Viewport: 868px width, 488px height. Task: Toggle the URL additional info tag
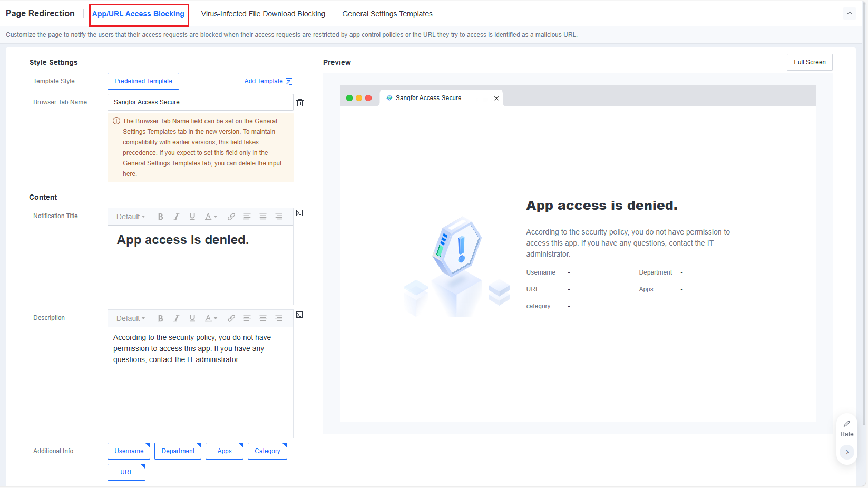point(126,472)
